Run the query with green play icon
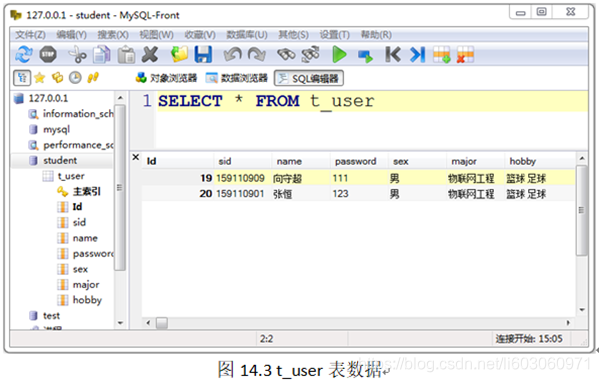This screenshot has width=599, height=382. [x=339, y=55]
